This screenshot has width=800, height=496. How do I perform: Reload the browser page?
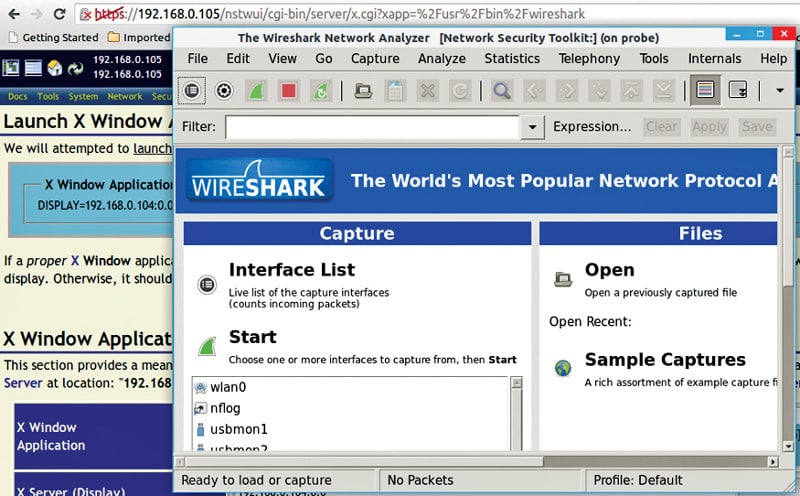(x=59, y=14)
